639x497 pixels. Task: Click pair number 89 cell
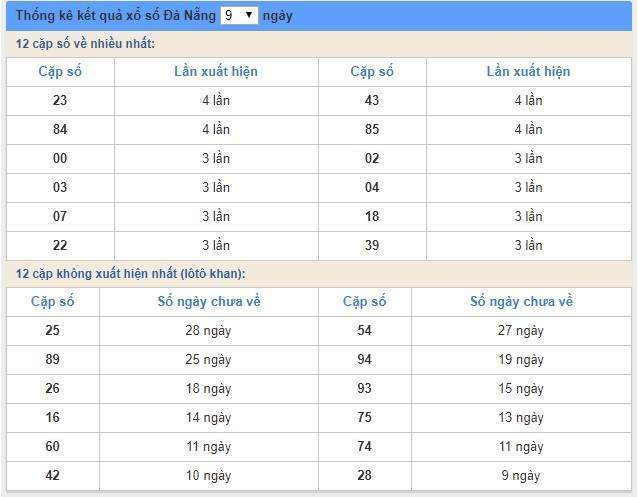(x=52, y=360)
